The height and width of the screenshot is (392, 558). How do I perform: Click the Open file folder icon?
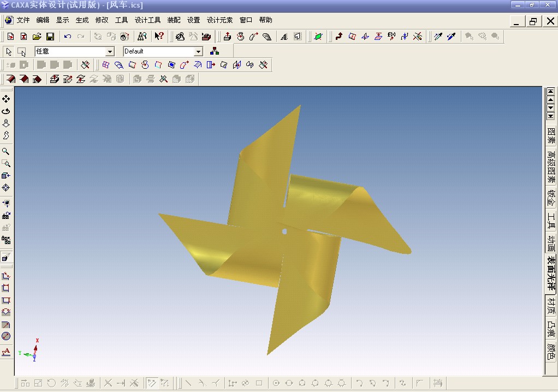click(x=37, y=36)
